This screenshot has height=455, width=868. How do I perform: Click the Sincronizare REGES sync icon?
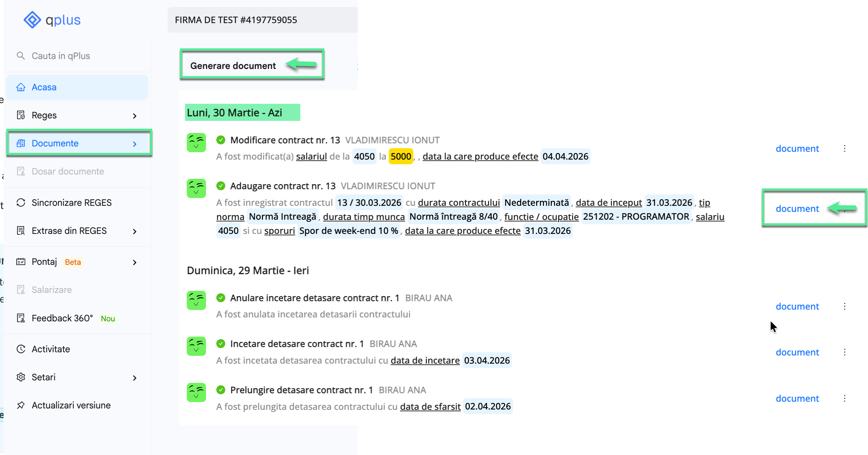[x=21, y=203]
